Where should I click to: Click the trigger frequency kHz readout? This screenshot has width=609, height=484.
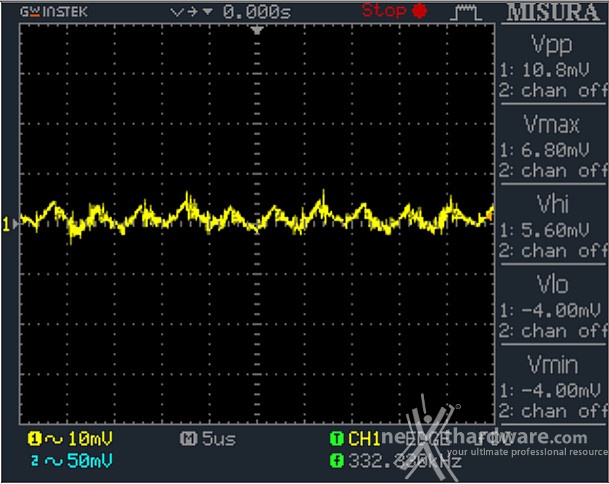[x=405, y=461]
